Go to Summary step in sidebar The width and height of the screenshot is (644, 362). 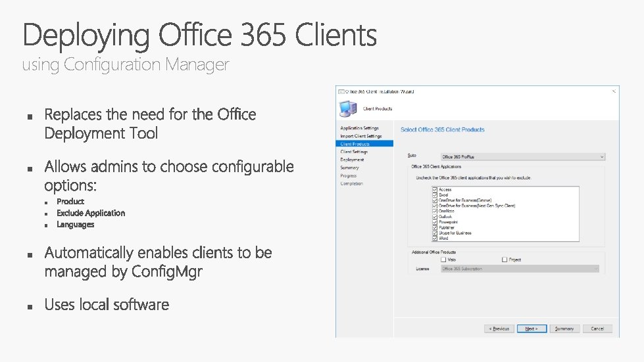(349, 168)
